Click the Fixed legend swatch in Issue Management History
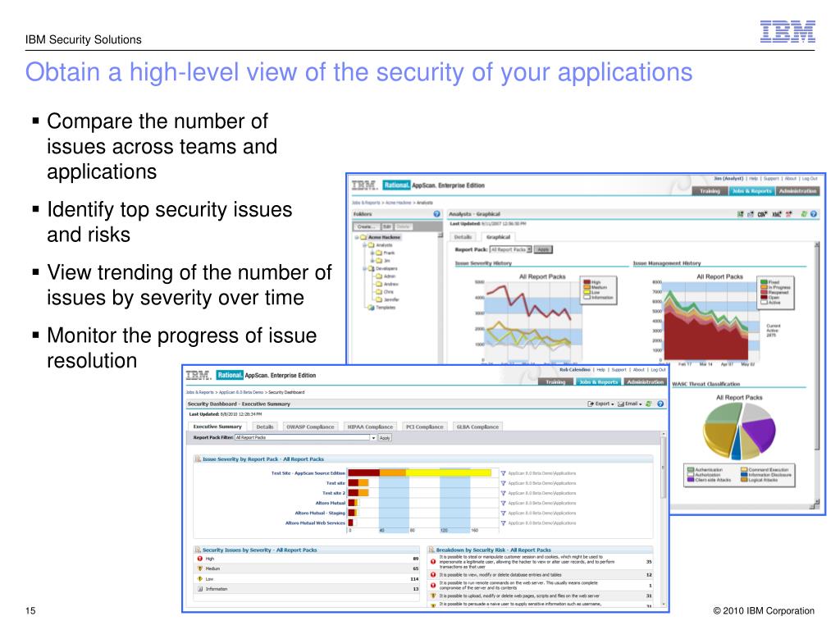The width and height of the screenshot is (840, 630). (x=764, y=282)
